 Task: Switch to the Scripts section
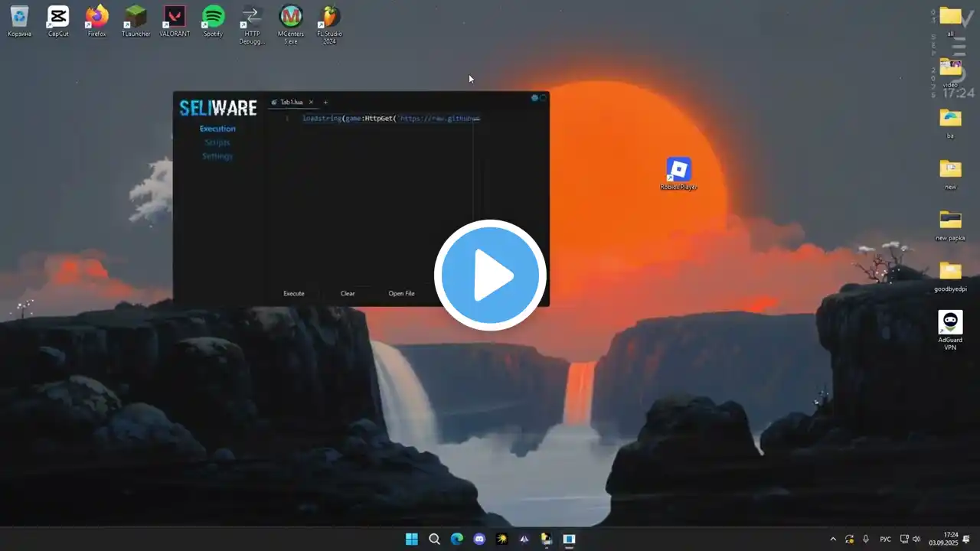[x=217, y=142]
